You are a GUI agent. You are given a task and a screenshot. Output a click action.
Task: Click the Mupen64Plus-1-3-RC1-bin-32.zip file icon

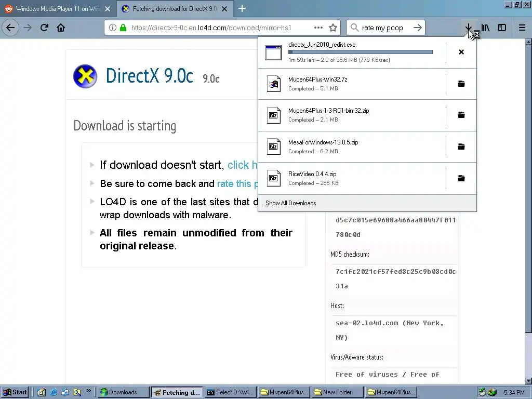pyautogui.click(x=273, y=115)
